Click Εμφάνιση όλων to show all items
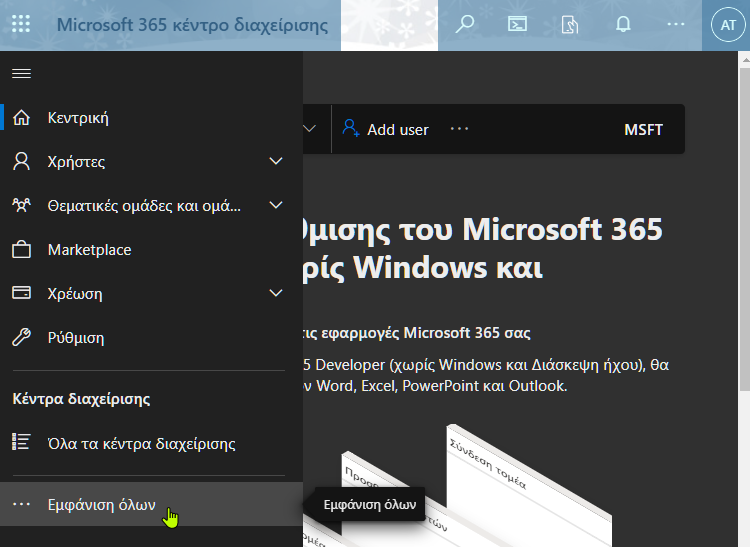 tap(151, 504)
